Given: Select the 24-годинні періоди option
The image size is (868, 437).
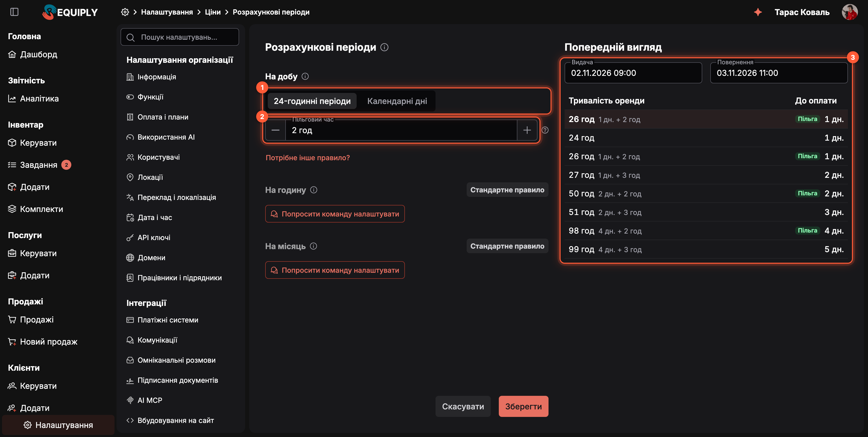Looking at the screenshot, I should coord(312,101).
